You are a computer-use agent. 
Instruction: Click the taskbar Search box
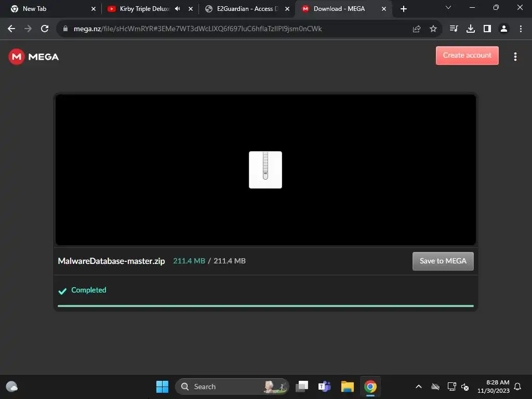click(x=232, y=387)
